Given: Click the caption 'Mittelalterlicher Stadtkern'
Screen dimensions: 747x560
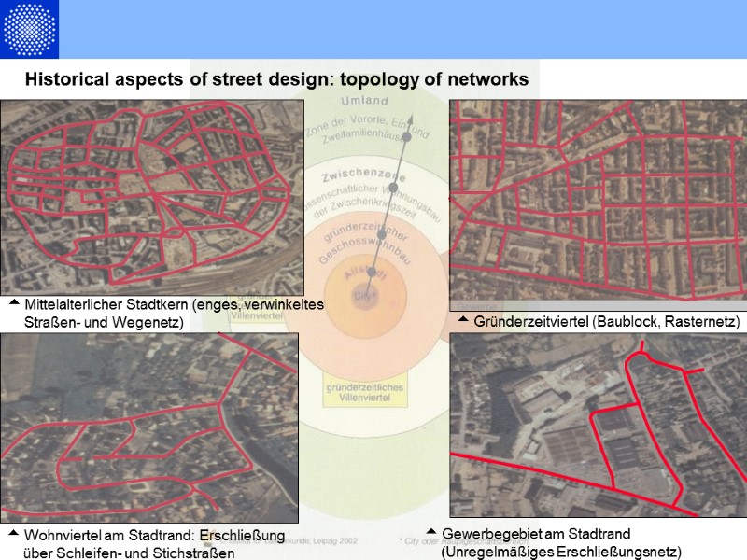Looking at the screenshot, I should [x=106, y=304].
